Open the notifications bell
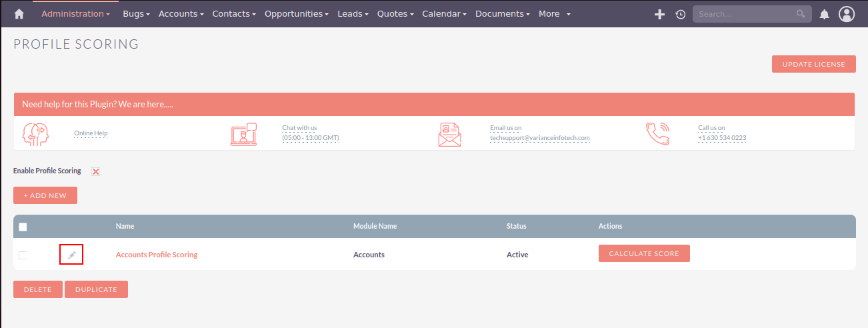The width and height of the screenshot is (868, 328). point(824,14)
